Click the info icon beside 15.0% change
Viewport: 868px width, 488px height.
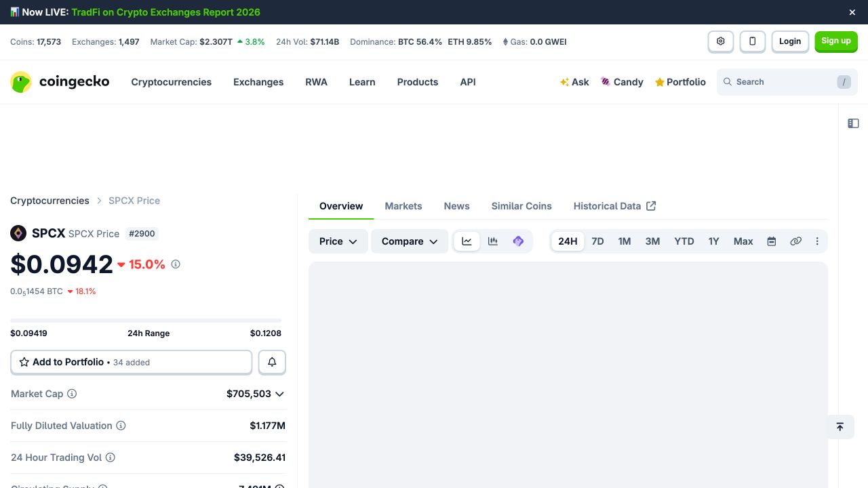click(x=176, y=264)
